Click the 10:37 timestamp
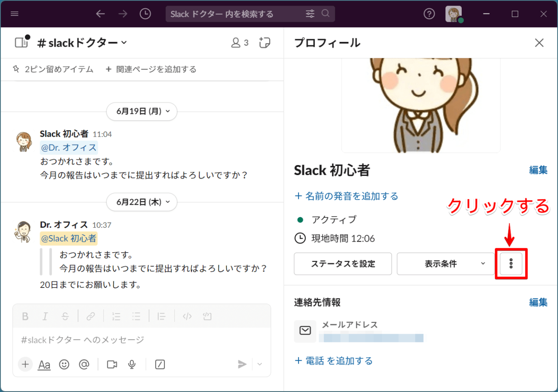558x392 pixels. click(x=102, y=225)
